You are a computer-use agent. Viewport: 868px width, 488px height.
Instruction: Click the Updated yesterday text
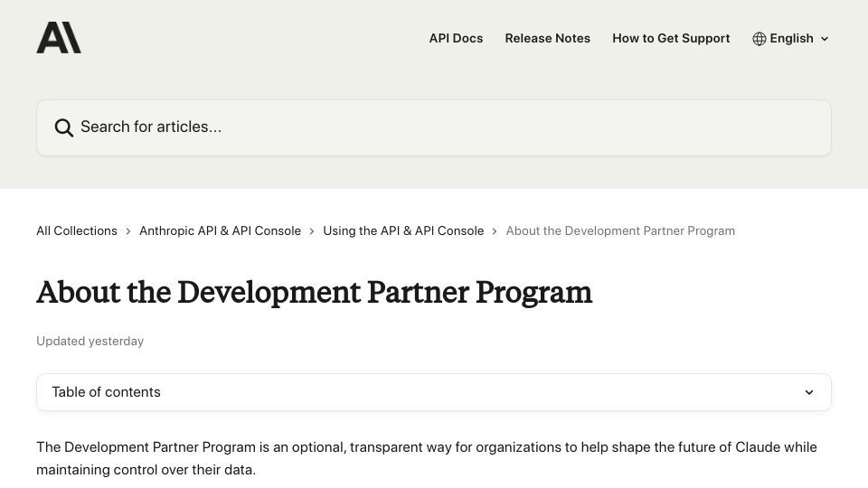[90, 341]
